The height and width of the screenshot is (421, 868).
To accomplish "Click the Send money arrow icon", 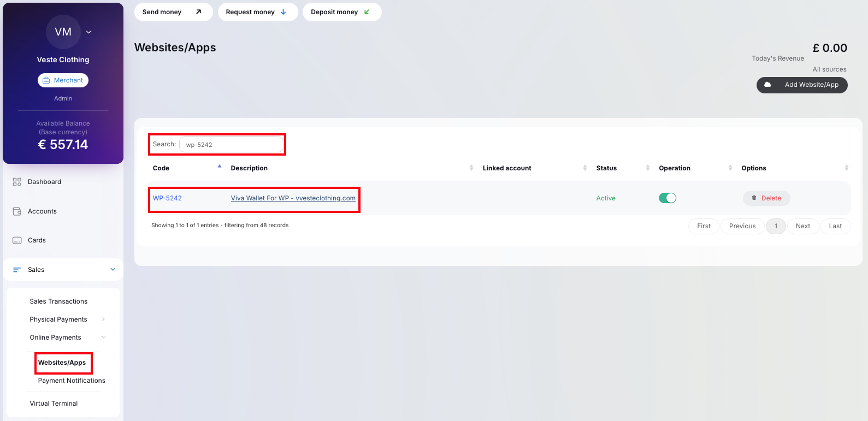I will pos(198,12).
